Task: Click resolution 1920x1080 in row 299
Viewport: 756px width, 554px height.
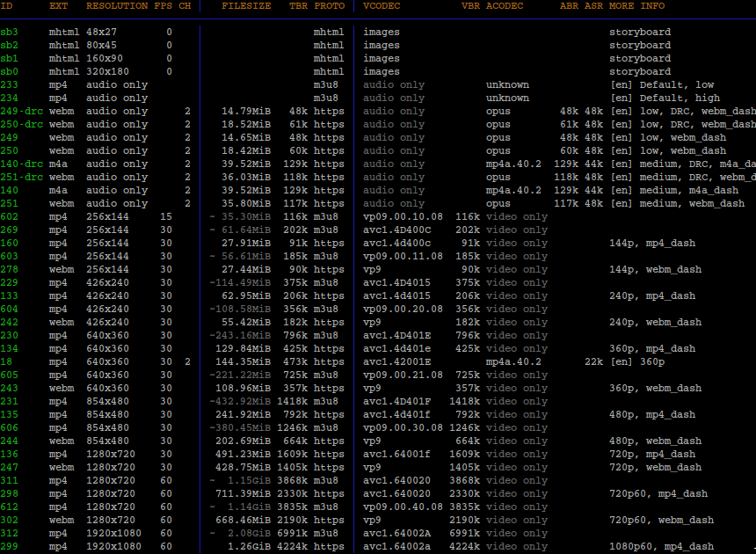Action: pos(113,546)
